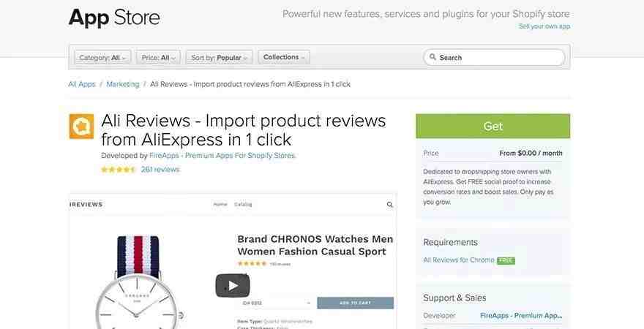Open the Category: All dropdown
Image resolution: width=644 pixels, height=329 pixels.
[102, 58]
